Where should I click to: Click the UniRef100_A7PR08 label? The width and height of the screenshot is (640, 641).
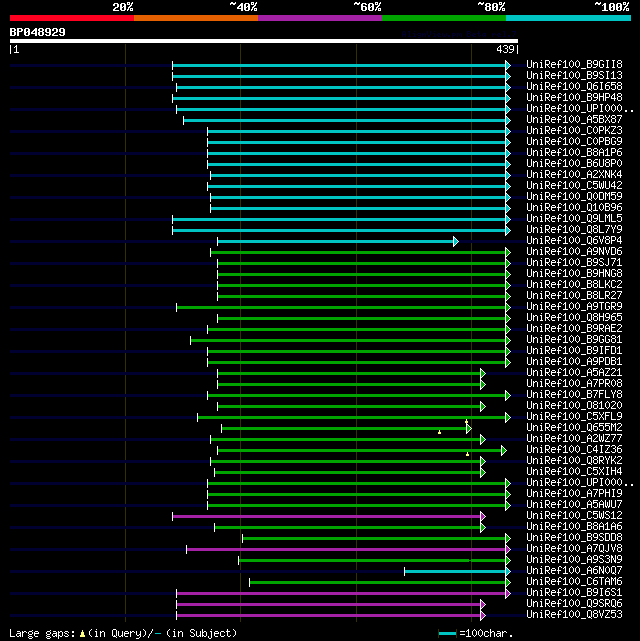coord(574,384)
